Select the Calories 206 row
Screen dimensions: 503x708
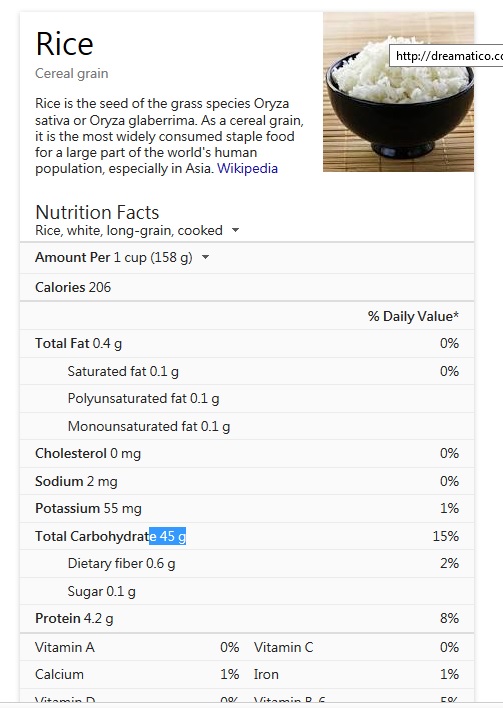pyautogui.click(x=247, y=287)
